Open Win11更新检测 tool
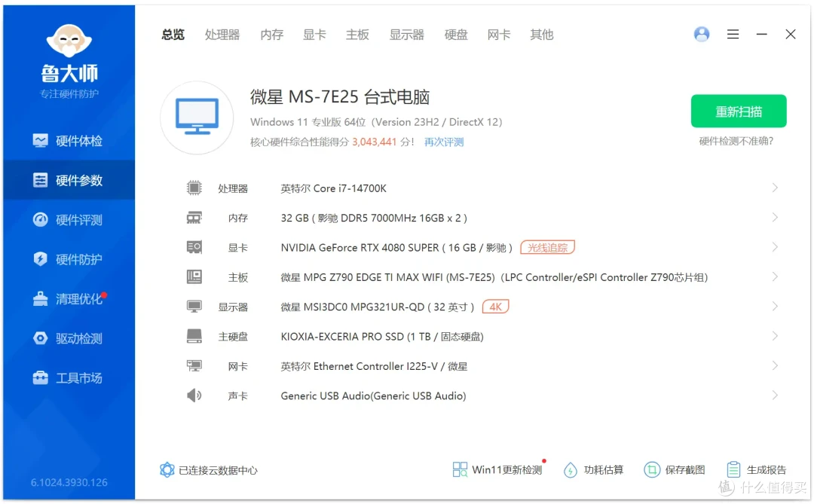 coord(497,470)
